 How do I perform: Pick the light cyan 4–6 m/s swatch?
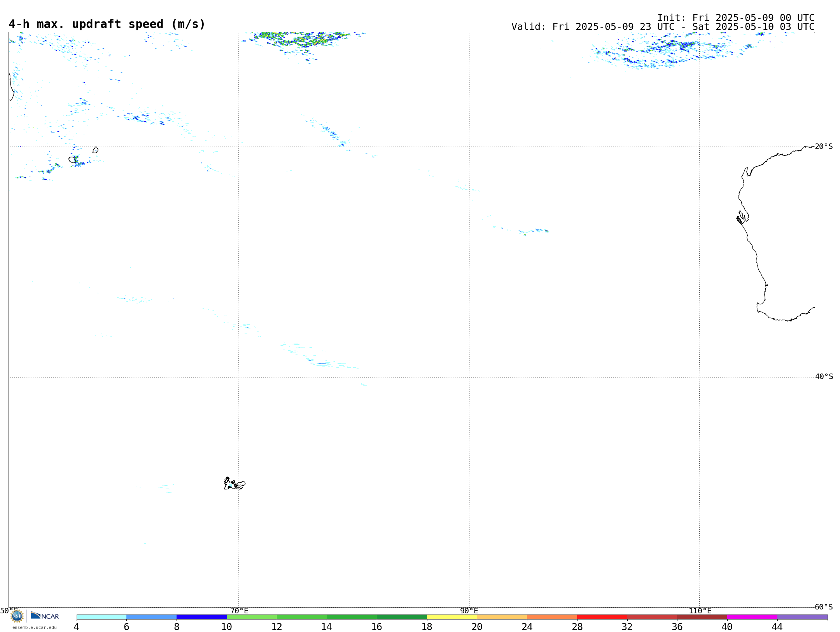point(101,617)
